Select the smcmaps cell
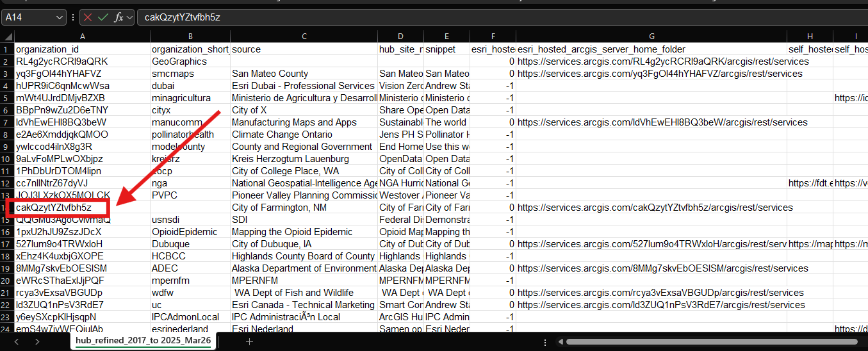 pos(190,74)
